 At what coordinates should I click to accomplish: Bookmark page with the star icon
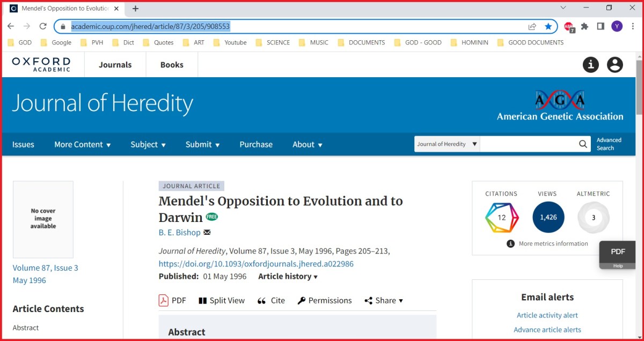point(548,26)
